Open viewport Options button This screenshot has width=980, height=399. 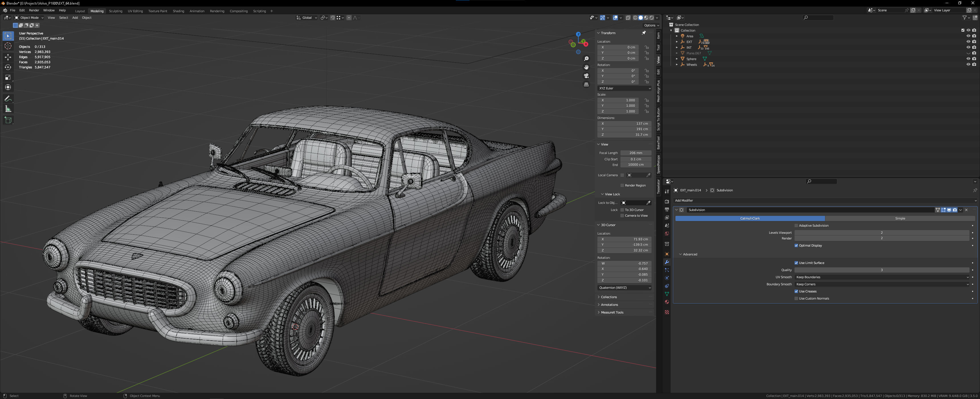pos(651,25)
